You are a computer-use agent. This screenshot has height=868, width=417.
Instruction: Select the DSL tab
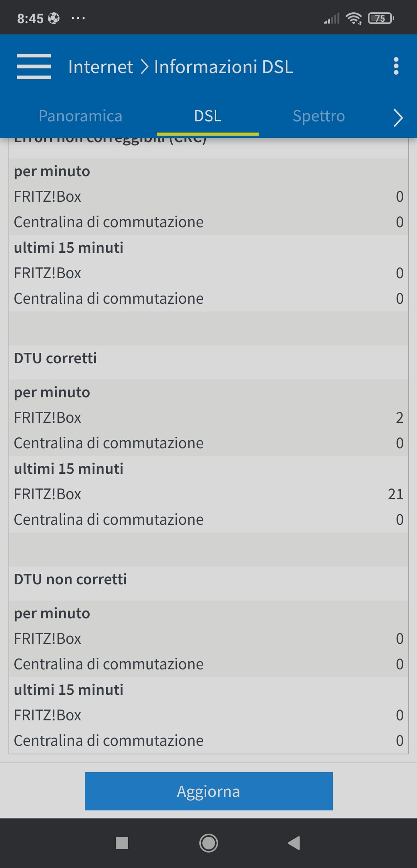[x=208, y=116]
